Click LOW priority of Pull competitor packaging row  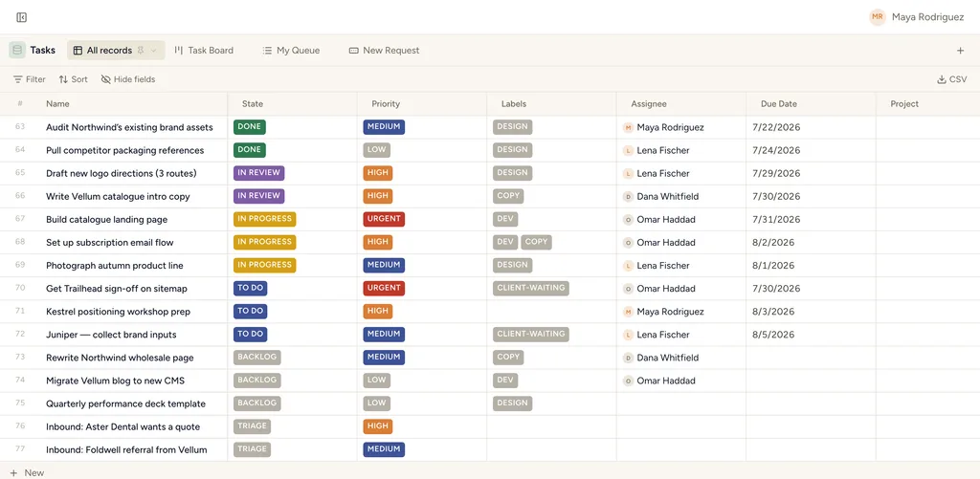(x=377, y=150)
